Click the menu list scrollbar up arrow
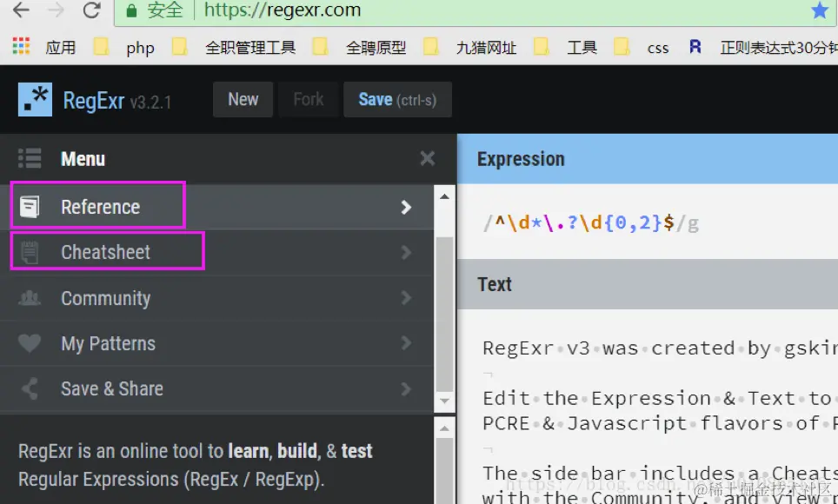This screenshot has height=504, width=838. [x=444, y=196]
